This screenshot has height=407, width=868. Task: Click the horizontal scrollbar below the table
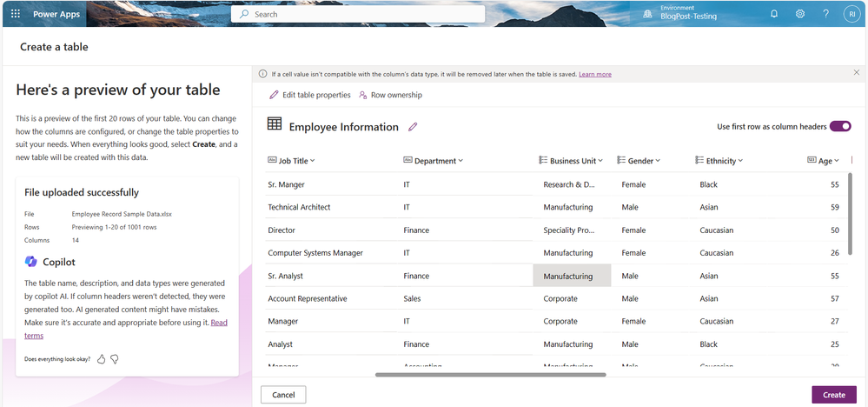[x=490, y=375]
